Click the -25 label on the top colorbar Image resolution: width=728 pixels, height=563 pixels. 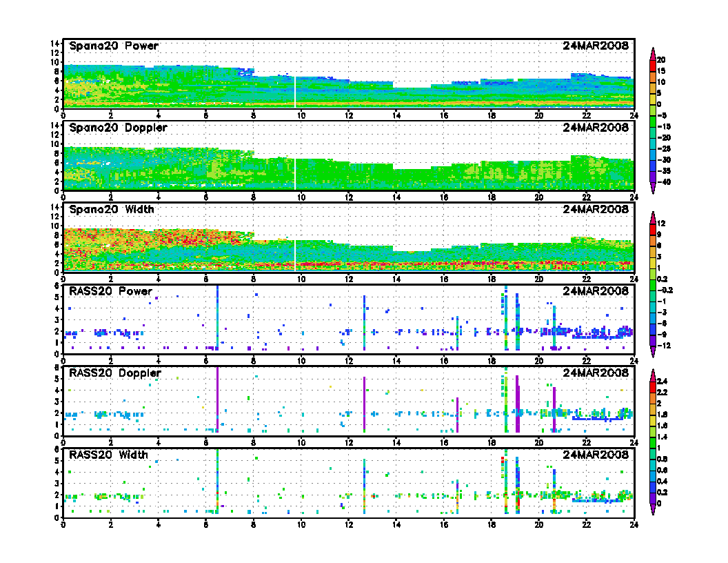pyautogui.click(x=664, y=148)
